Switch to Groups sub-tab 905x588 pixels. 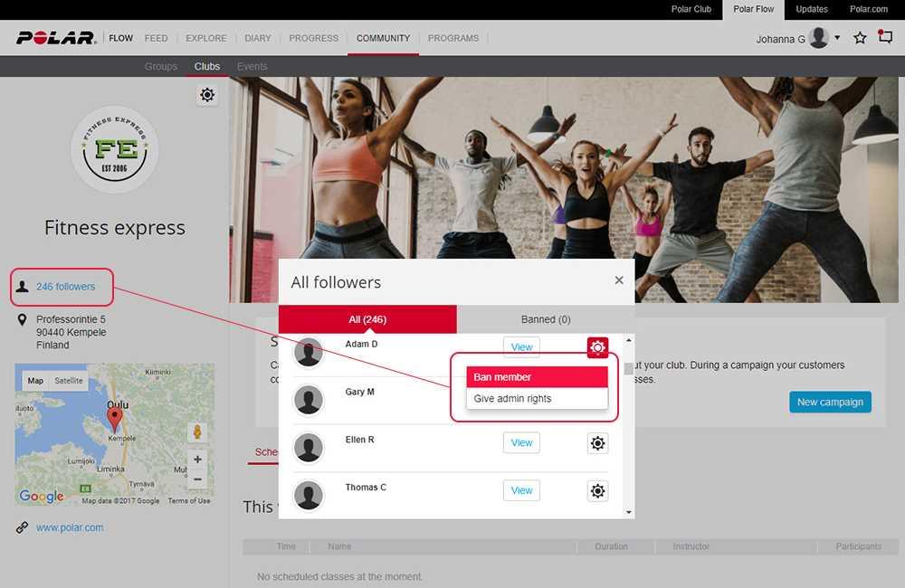(x=160, y=66)
